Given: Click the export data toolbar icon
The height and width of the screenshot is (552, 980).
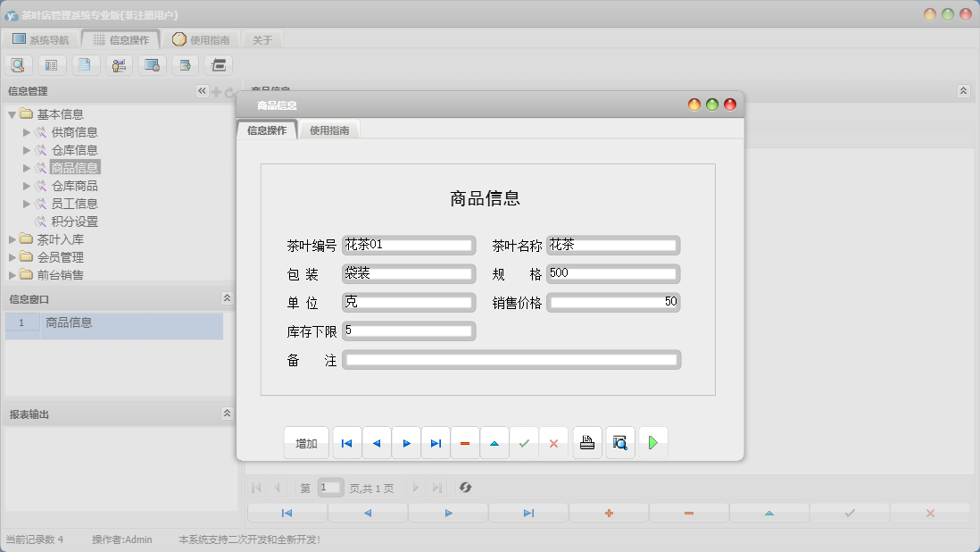Looking at the screenshot, I should point(185,64).
